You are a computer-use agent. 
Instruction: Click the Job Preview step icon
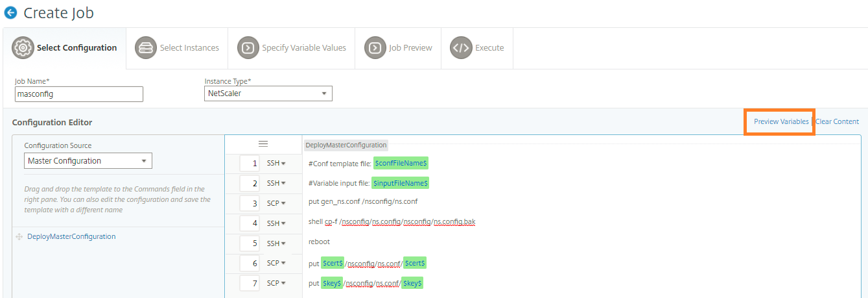[375, 47]
